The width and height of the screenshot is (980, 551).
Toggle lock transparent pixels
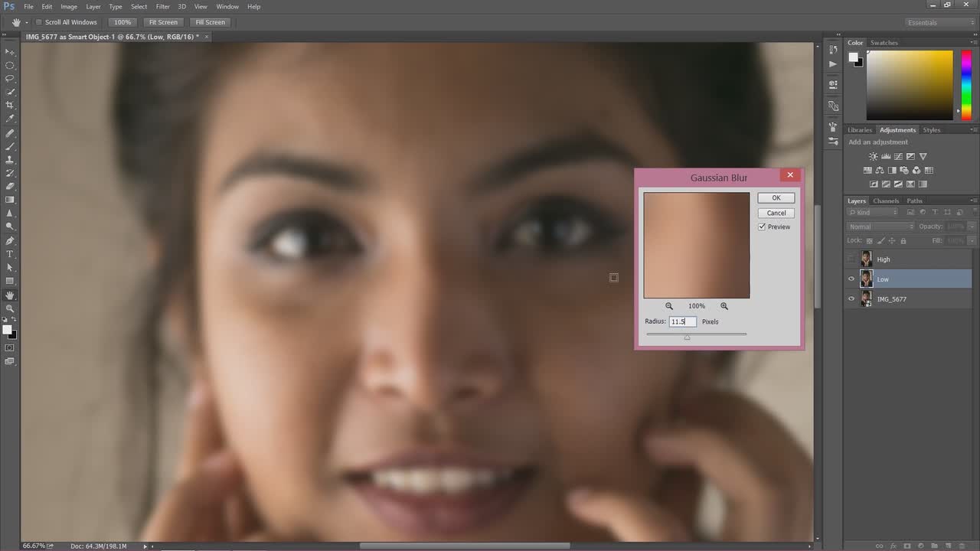tap(870, 240)
